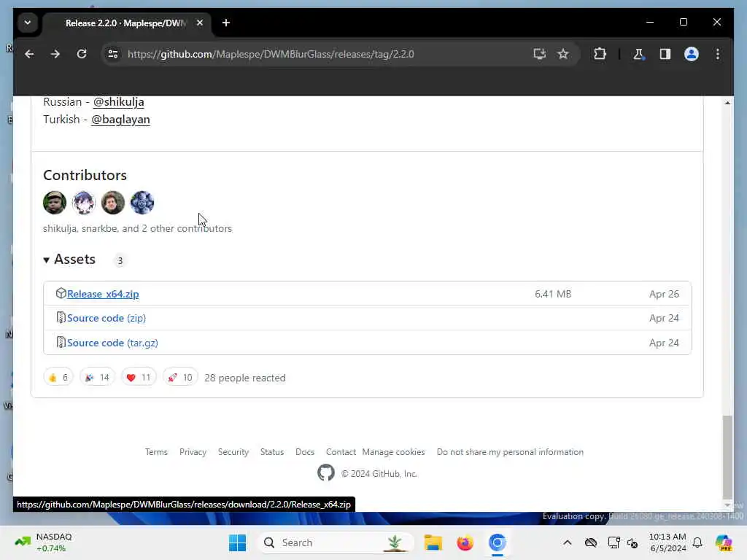Open third contributor avatar photo
Viewport: 747px width, 560px height.
pos(113,203)
